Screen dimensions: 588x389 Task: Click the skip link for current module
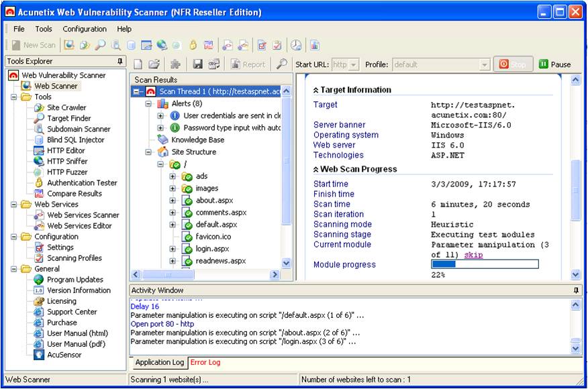(473, 255)
